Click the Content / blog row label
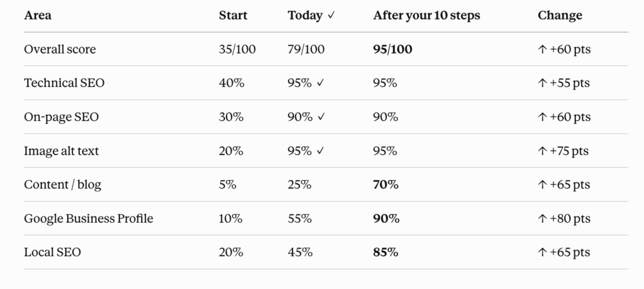This screenshot has height=289, width=644. point(62,185)
